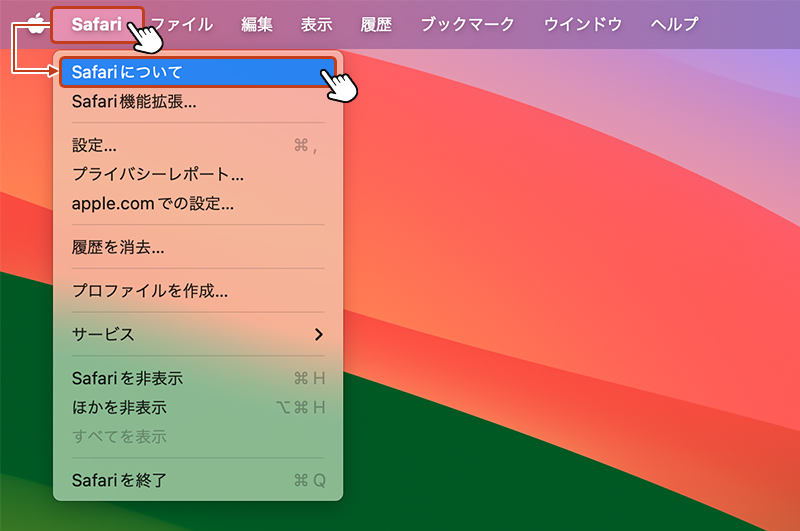Open the ブックマーク menu

[x=467, y=24]
